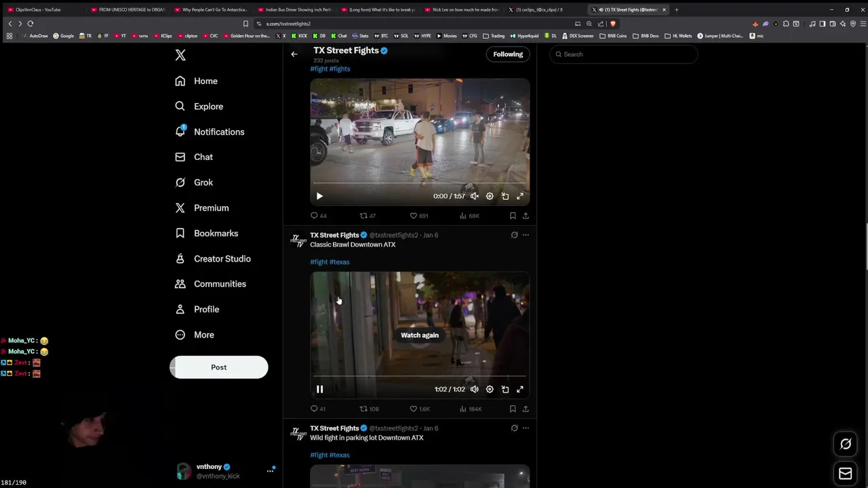Viewport: 868px width, 488px height.
Task: Open account switcher dots beside vnthony
Action: tap(270, 471)
